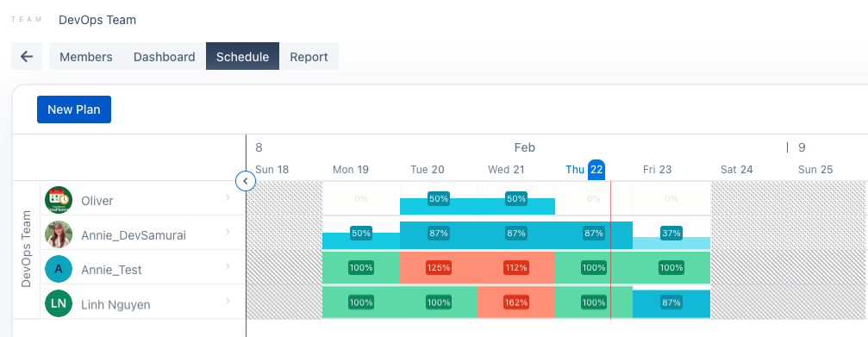Click the Mon 19 date header
The image size is (868, 337).
(351, 169)
